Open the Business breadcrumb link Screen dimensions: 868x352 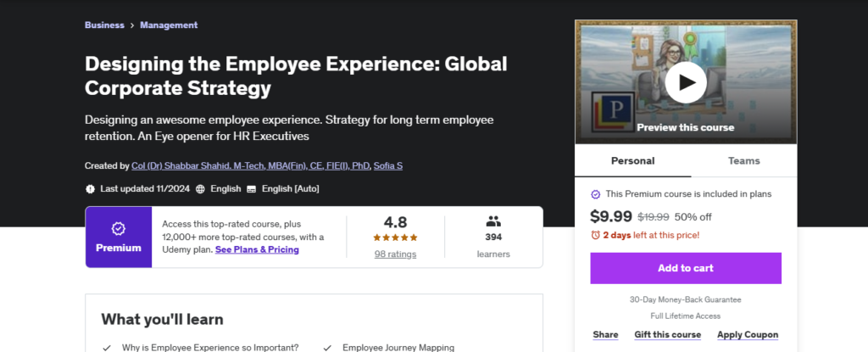pos(104,25)
